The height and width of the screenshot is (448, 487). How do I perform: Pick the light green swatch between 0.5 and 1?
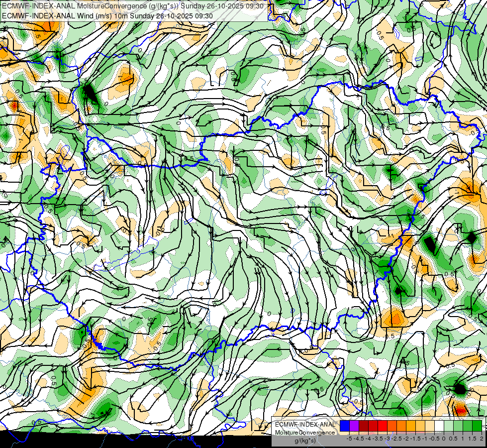(458, 426)
